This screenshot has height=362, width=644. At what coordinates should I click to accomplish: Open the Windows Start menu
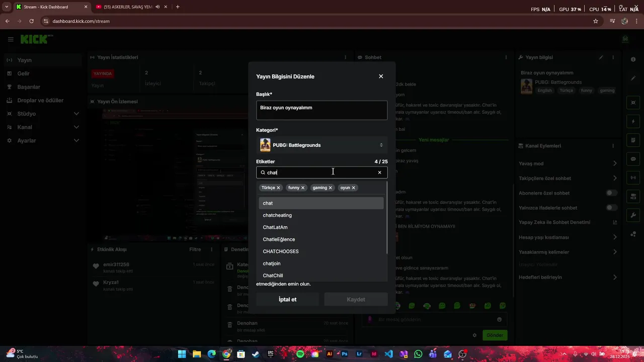(x=182, y=354)
